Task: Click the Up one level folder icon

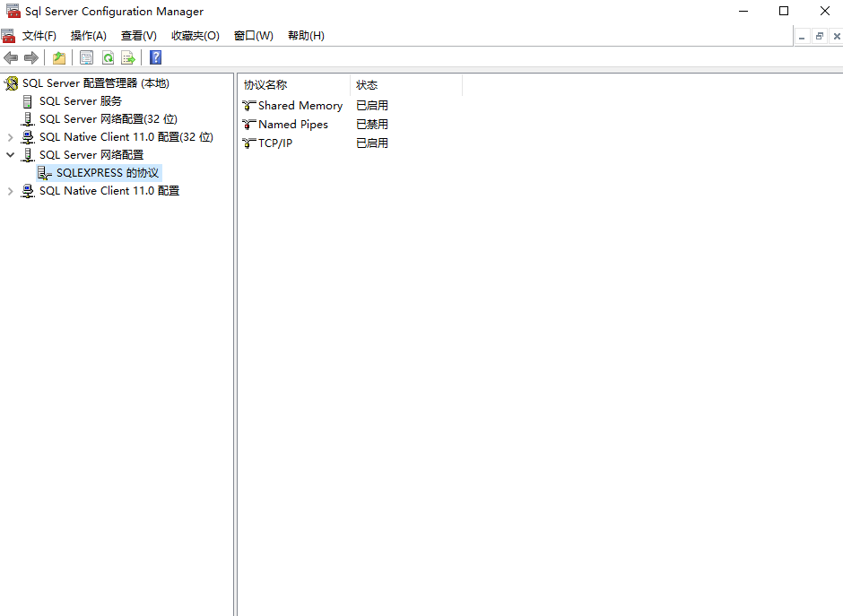Action: [58, 57]
